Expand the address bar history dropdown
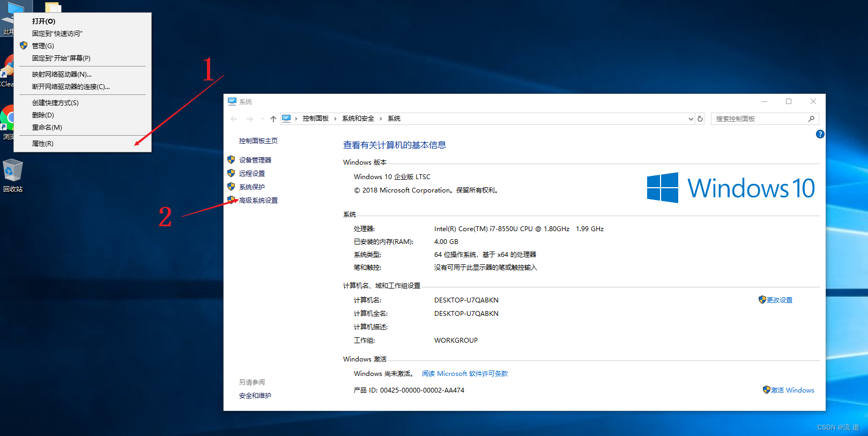The width and height of the screenshot is (868, 436). tap(691, 119)
